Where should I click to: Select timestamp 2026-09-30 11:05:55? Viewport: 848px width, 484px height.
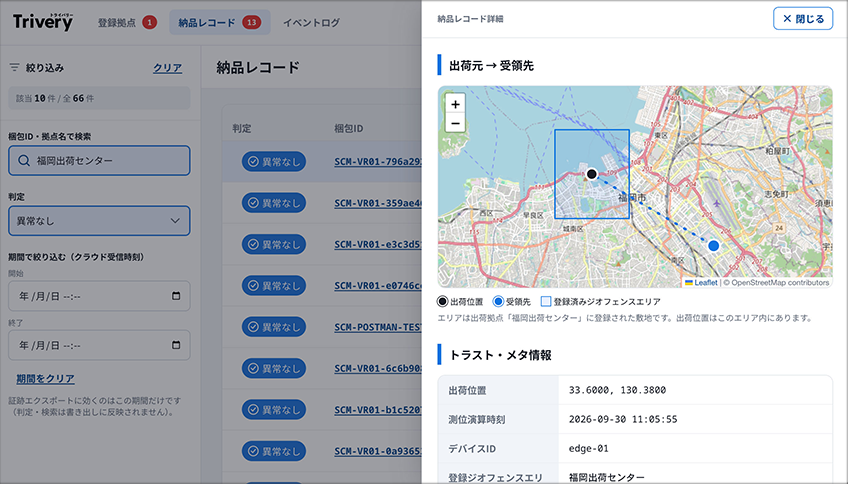[x=622, y=419]
